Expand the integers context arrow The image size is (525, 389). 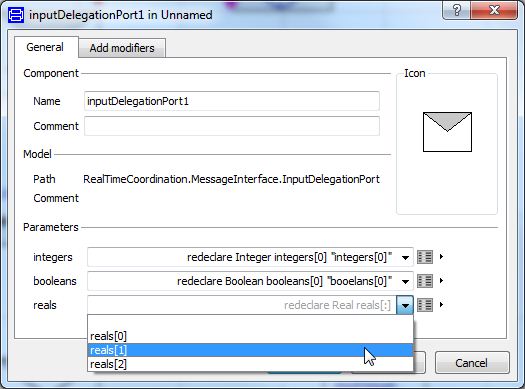click(441, 257)
